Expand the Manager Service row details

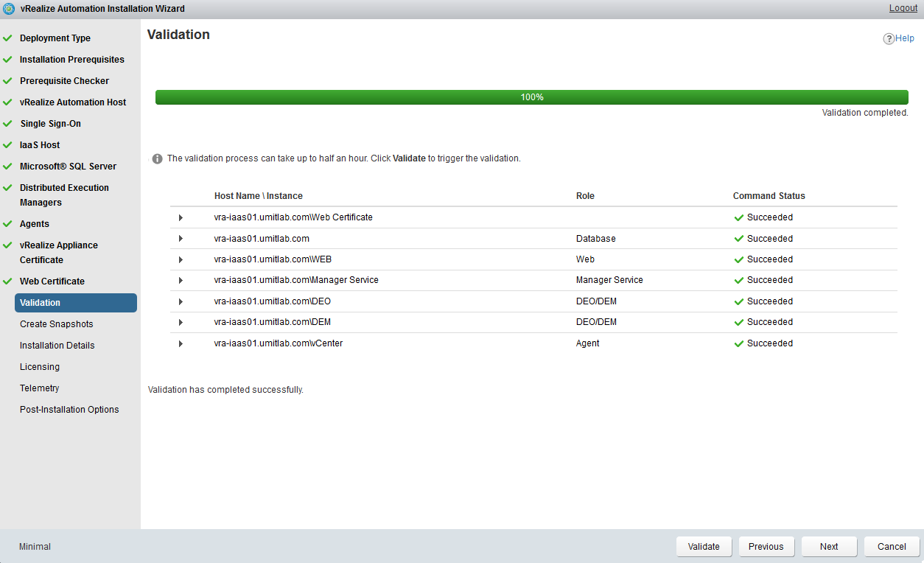tap(181, 281)
